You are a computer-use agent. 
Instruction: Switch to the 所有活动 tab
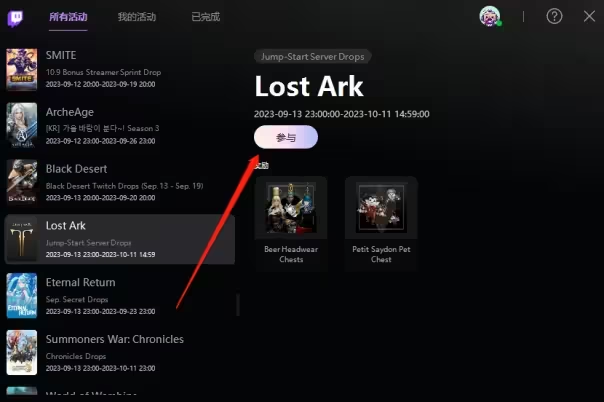[x=68, y=17]
